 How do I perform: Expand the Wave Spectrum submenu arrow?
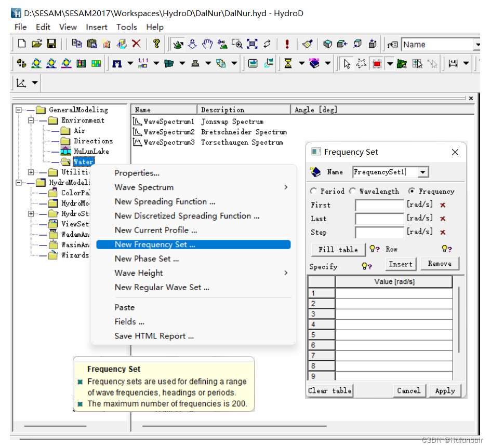tap(286, 187)
